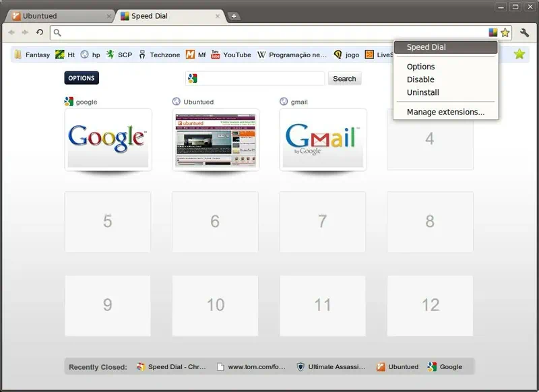This screenshot has height=392, width=539.
Task: Open the Techzone bookmark
Action: pos(159,55)
